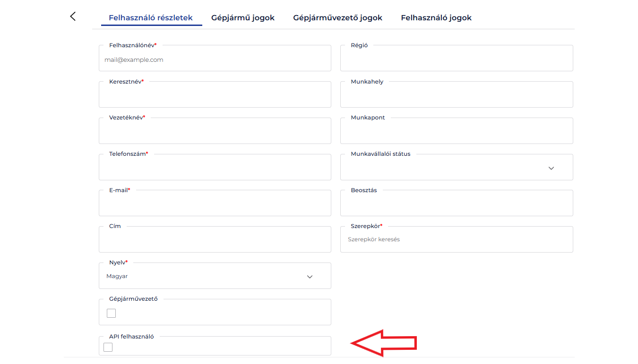This screenshot has width=638, height=364.
Task: Tick the API felhasználó checkbox
Action: coord(108,347)
